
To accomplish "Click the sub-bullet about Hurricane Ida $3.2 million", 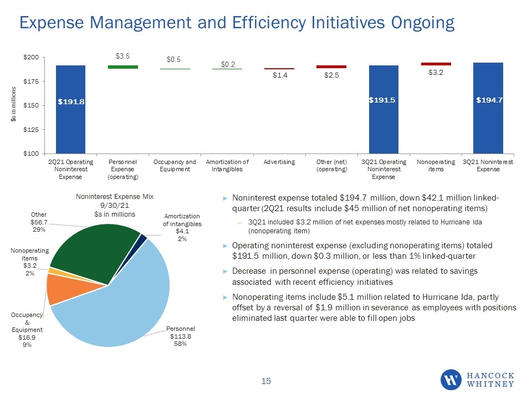I will click(x=365, y=226).
